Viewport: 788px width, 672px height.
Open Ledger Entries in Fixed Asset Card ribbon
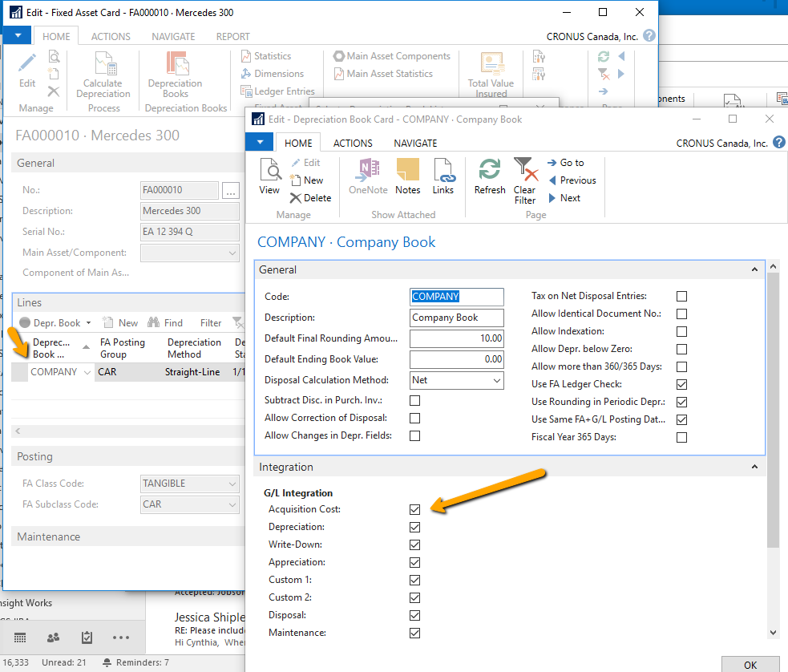(277, 91)
